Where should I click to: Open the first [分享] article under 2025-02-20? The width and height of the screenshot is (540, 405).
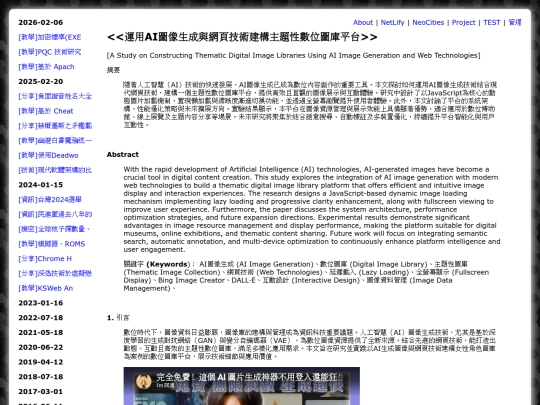click(55, 96)
